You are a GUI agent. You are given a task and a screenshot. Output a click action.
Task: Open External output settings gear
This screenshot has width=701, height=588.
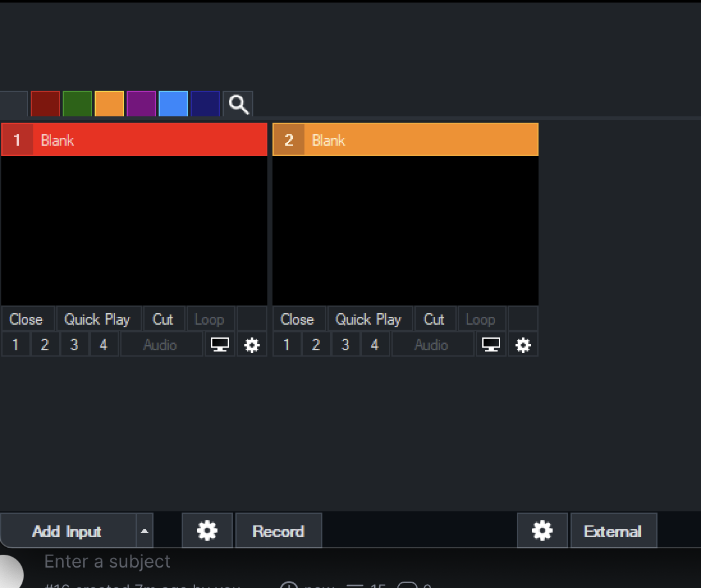click(542, 531)
